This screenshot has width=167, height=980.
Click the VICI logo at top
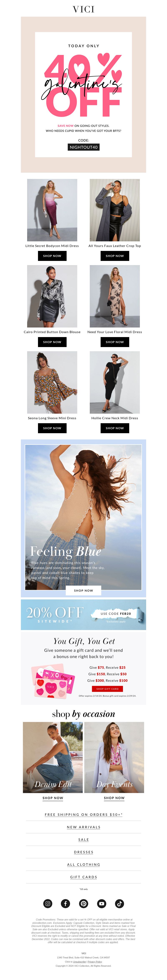(x=83, y=10)
